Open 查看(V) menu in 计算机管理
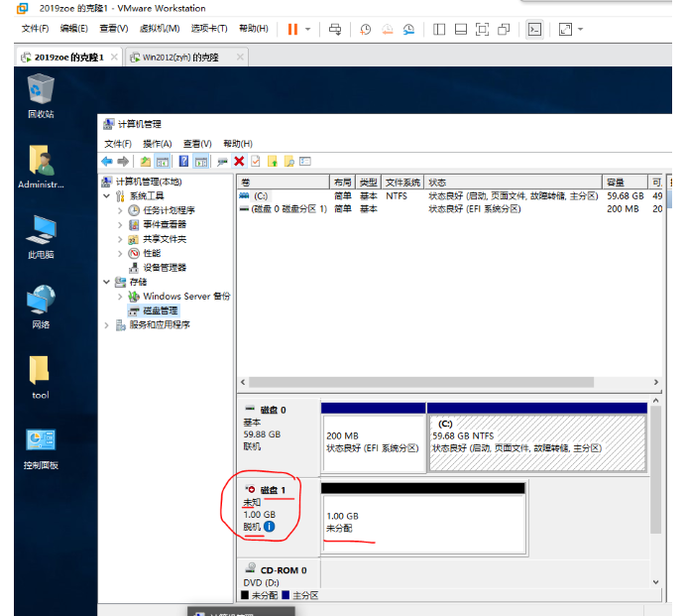Viewport: 687px width, 616px height. [197, 144]
